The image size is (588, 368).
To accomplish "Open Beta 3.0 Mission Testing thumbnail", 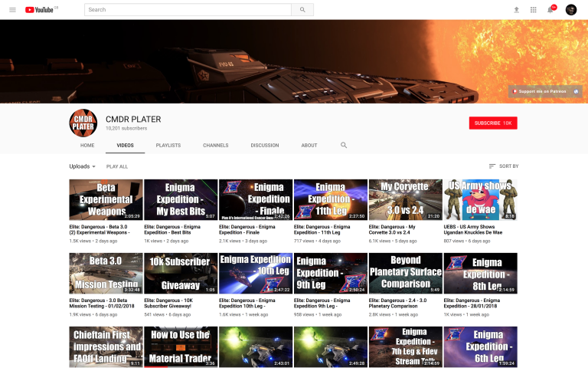I will pyautogui.click(x=106, y=274).
